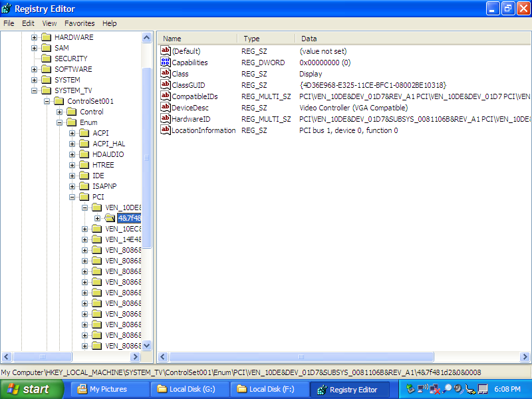This screenshot has width=532, height=399.
Task: Click the values pane scroll left arrow
Action: (x=163, y=356)
